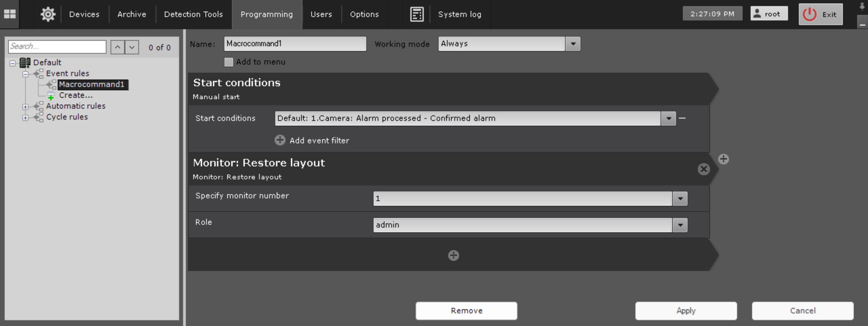The height and width of the screenshot is (326, 868).
Task: Collapse the Event rules node
Action: pyautogui.click(x=25, y=74)
